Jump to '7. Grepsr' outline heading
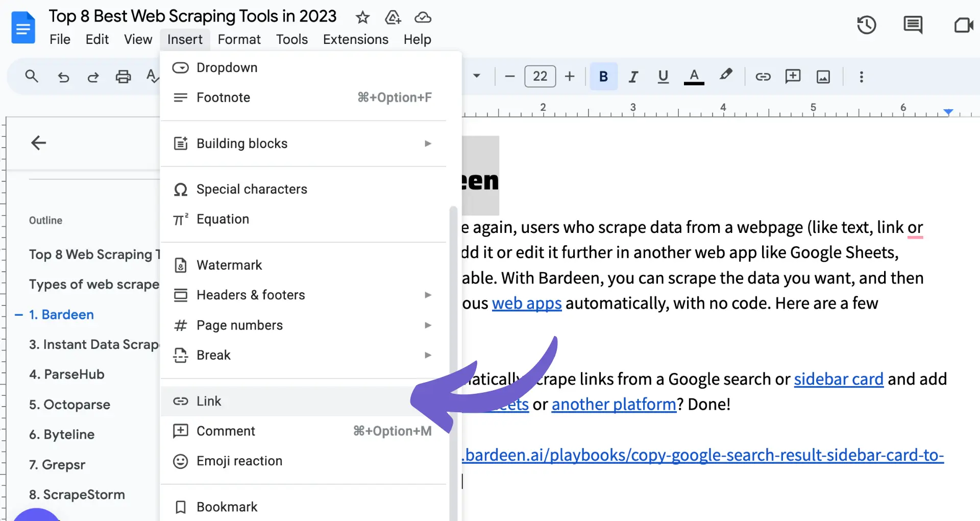The image size is (980, 521). click(x=57, y=465)
